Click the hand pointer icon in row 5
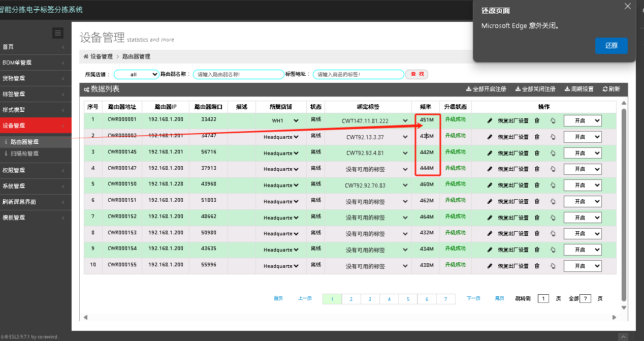The width and height of the screenshot is (644, 341). [553, 185]
